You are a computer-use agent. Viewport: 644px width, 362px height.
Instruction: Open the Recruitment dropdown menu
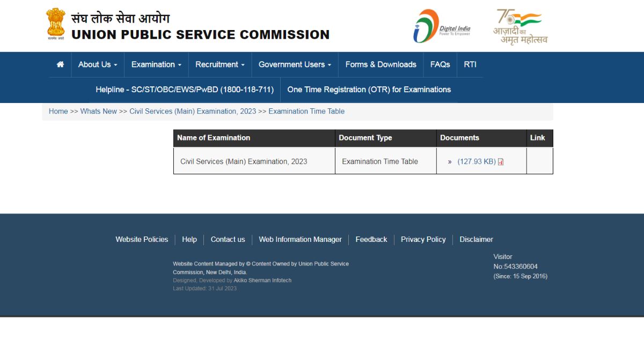click(x=219, y=64)
